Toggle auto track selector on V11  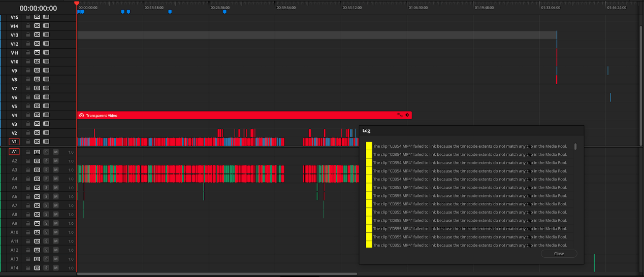coord(37,52)
